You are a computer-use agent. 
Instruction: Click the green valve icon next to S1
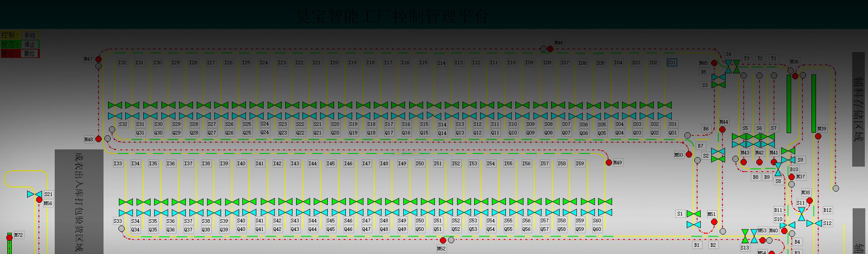(x=693, y=214)
